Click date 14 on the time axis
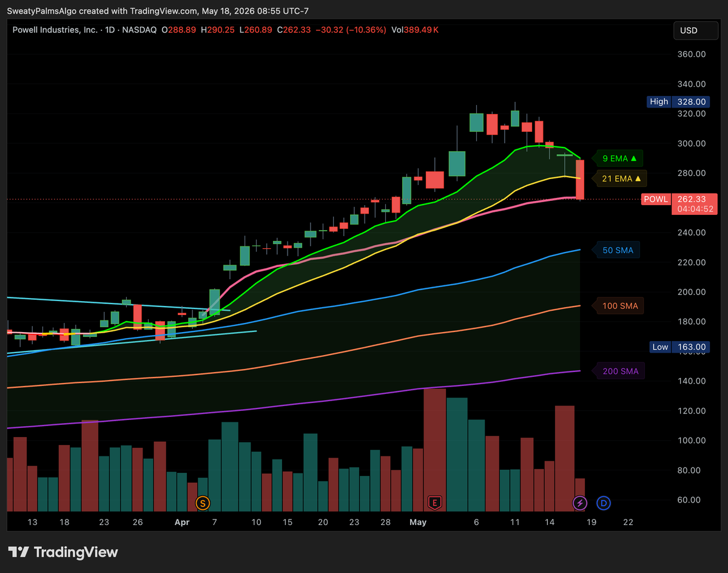The image size is (728, 573). point(550,522)
